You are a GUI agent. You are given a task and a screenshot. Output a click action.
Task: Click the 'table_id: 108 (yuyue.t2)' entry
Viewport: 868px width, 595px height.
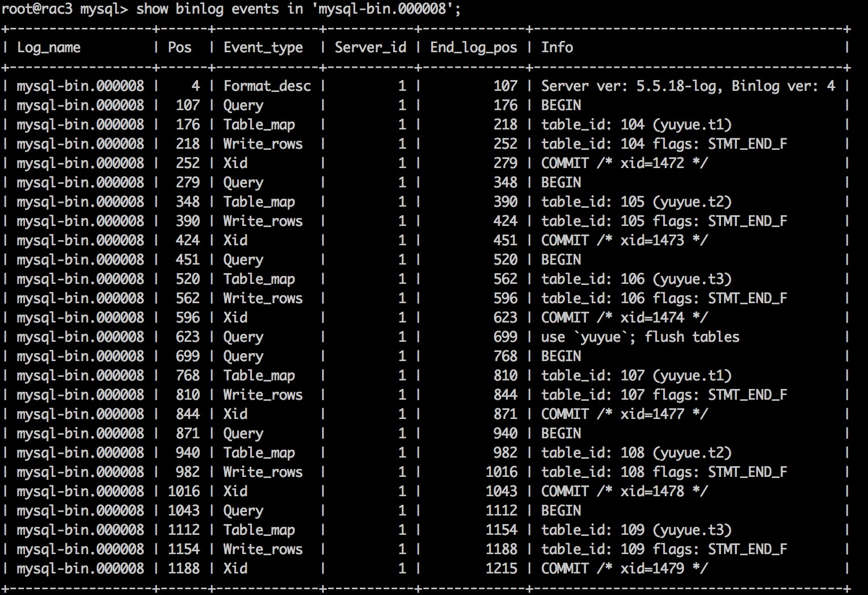636,452
